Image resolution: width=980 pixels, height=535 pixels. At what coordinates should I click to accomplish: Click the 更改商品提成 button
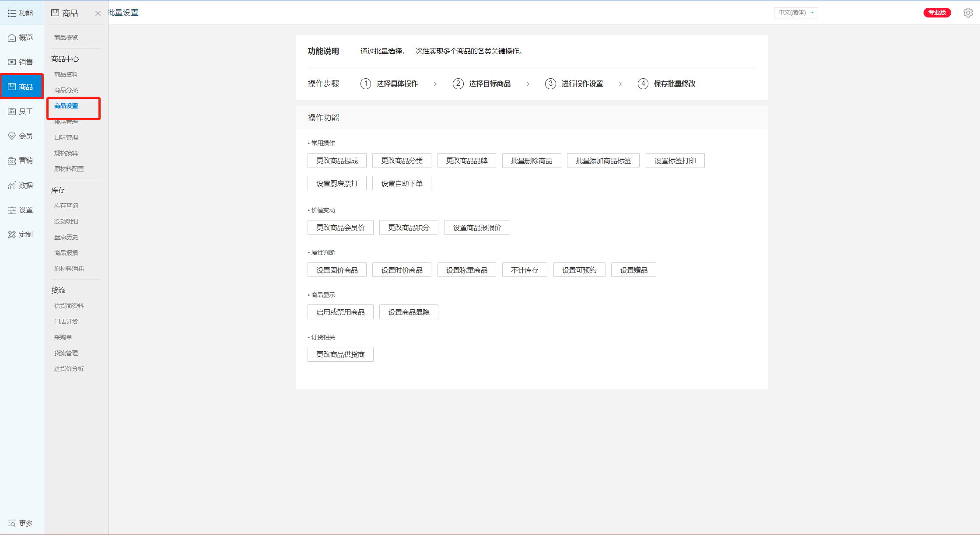tap(337, 161)
